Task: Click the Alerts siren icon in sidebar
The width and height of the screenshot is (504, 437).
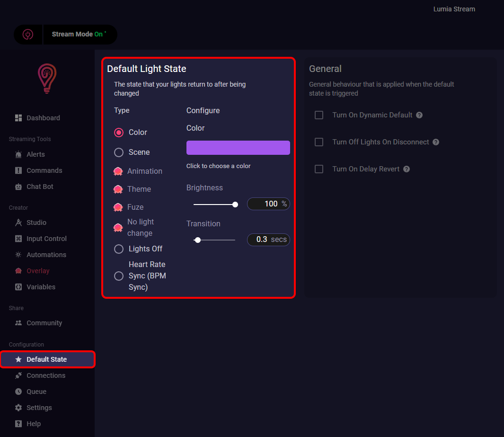Action: [x=18, y=154]
